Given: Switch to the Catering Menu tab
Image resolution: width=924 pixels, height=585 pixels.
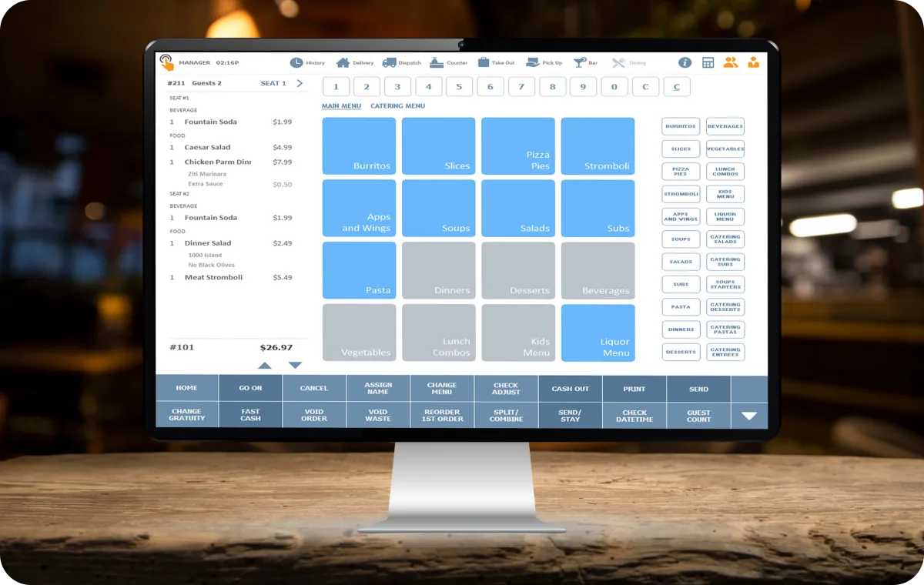Looking at the screenshot, I should tap(397, 106).
